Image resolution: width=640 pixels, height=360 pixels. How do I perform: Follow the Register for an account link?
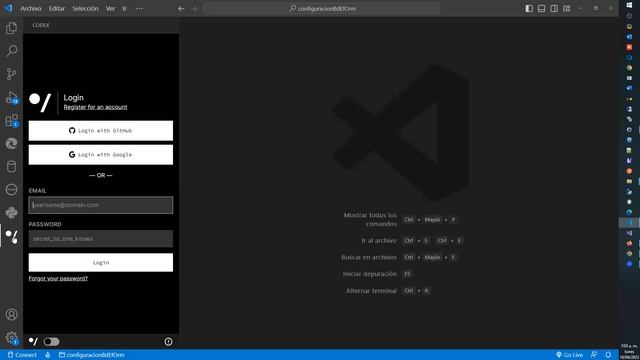click(95, 107)
